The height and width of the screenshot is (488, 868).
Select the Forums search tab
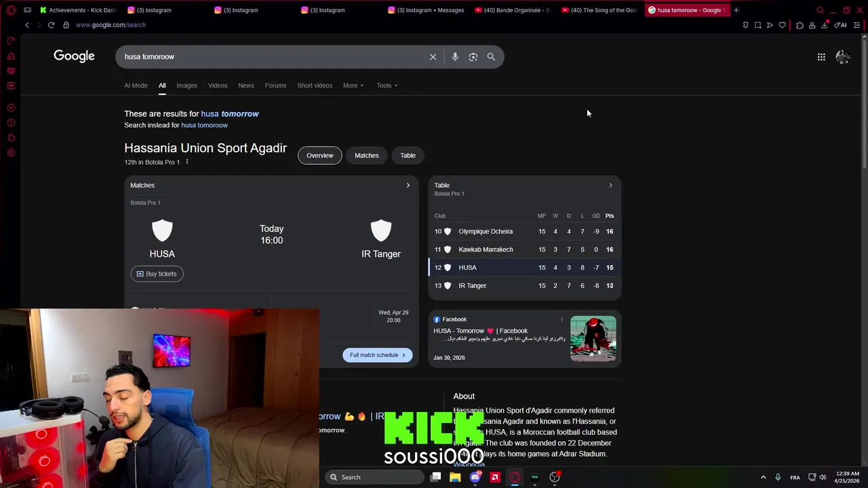click(275, 85)
